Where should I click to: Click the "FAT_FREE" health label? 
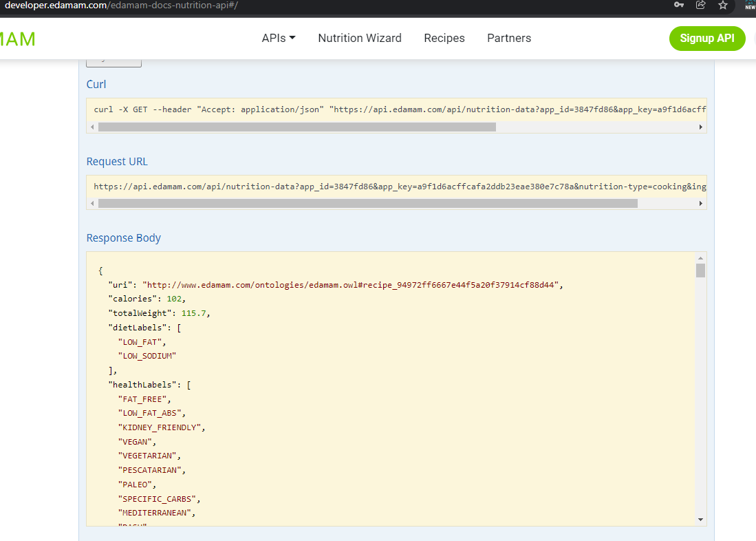click(142, 399)
